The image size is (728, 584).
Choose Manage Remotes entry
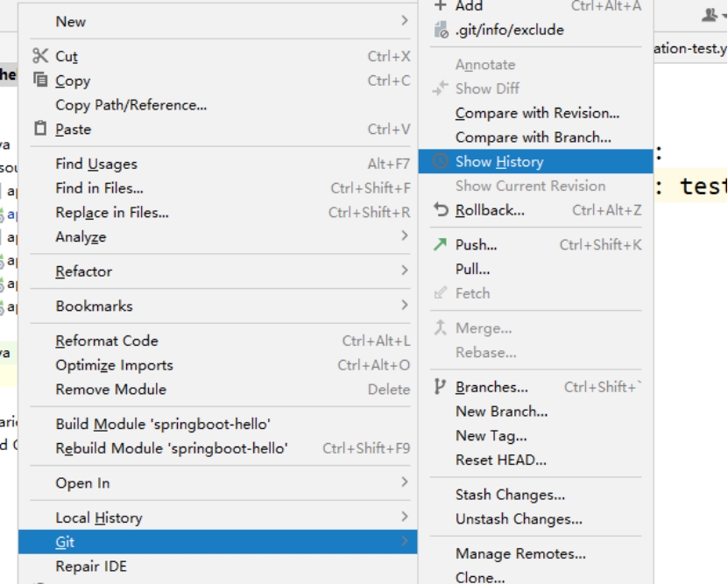point(520,553)
